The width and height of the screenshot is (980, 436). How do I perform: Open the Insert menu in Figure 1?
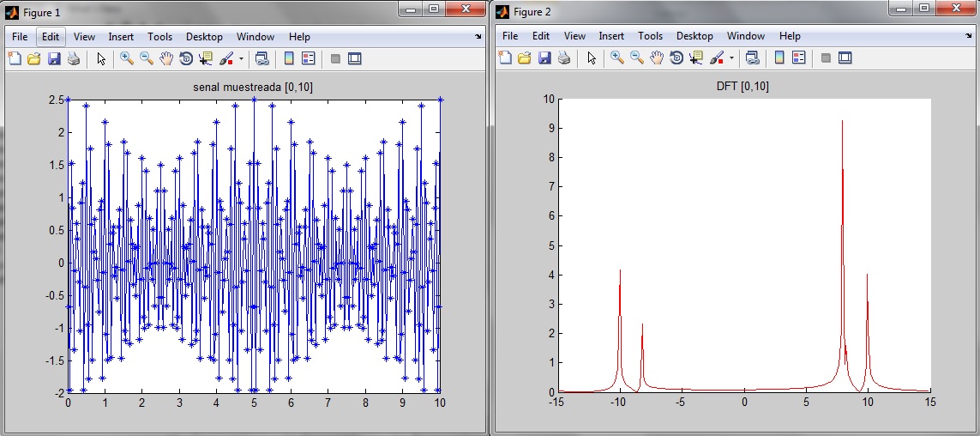121,37
